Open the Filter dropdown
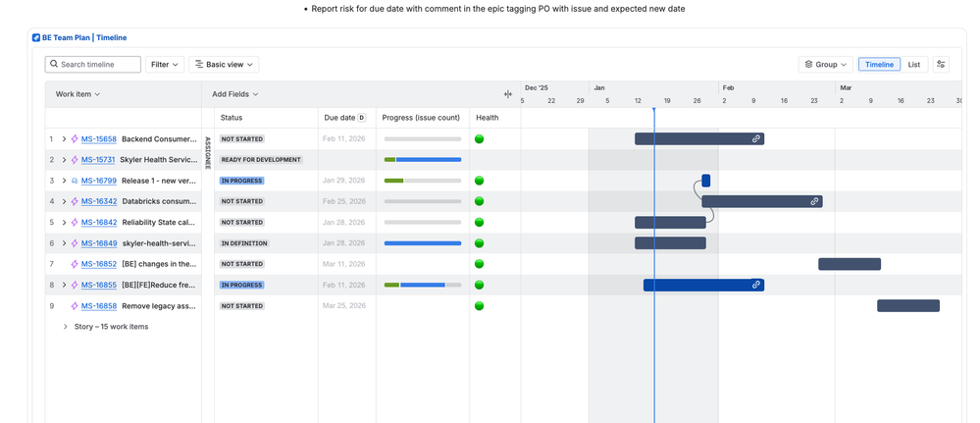Screen dimensions: 980x423 [x=165, y=65]
